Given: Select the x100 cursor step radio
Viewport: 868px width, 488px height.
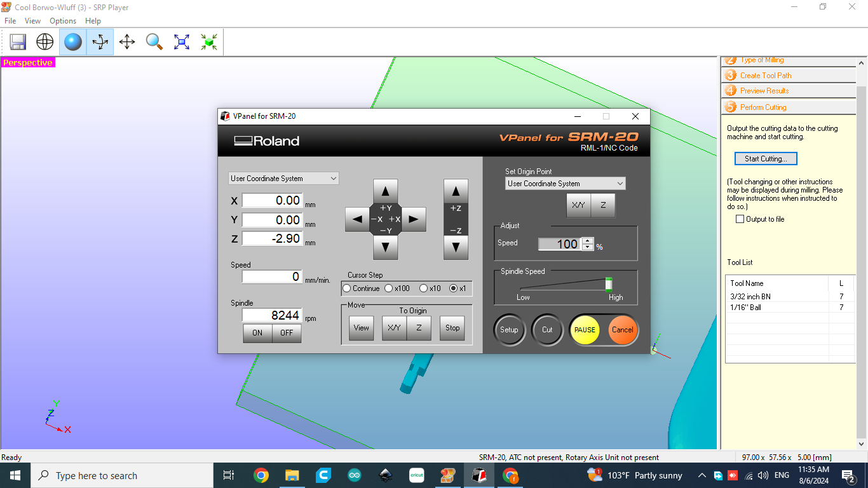Looking at the screenshot, I should click(x=389, y=288).
